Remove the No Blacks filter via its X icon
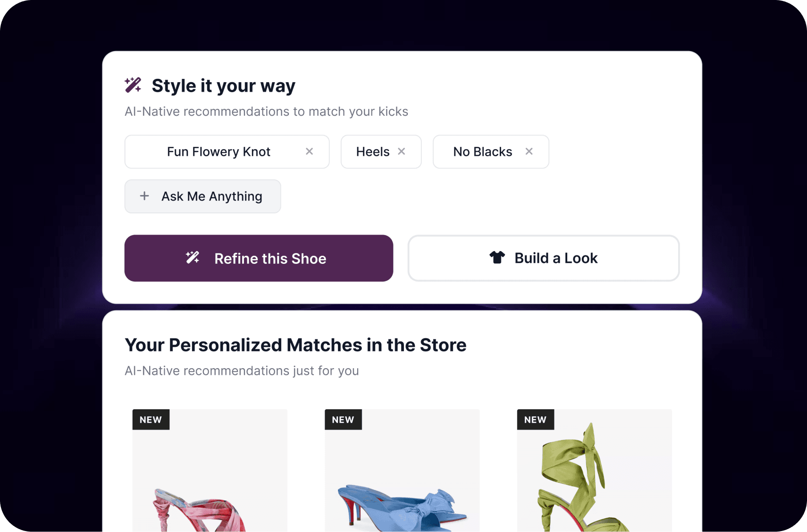Viewport: 807px width, 532px height. click(x=529, y=151)
